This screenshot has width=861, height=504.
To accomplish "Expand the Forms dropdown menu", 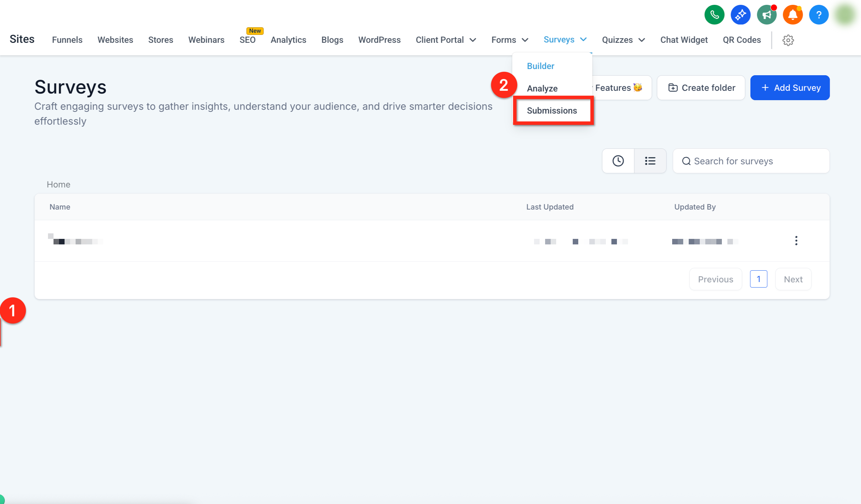I will (x=510, y=40).
